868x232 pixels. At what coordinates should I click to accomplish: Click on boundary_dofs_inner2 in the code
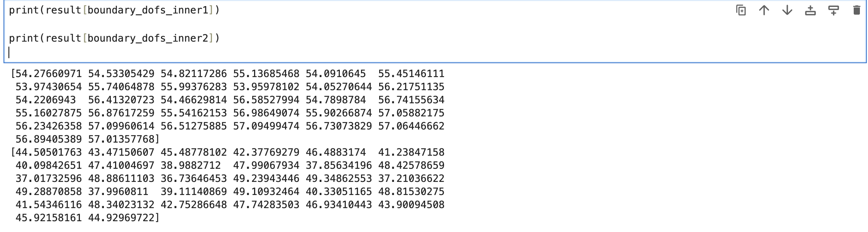tap(148, 38)
